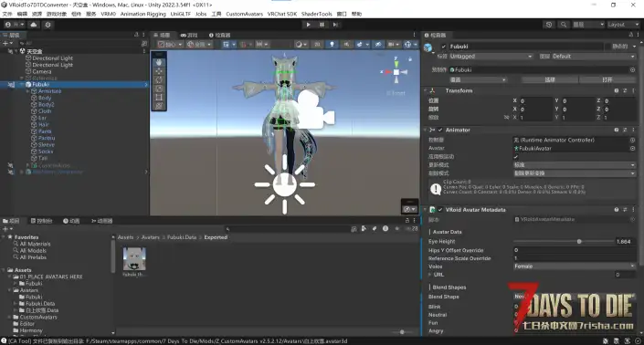Open the Voice Female dropdown
Image resolution: width=644 pixels, height=345 pixels.
pos(575,267)
